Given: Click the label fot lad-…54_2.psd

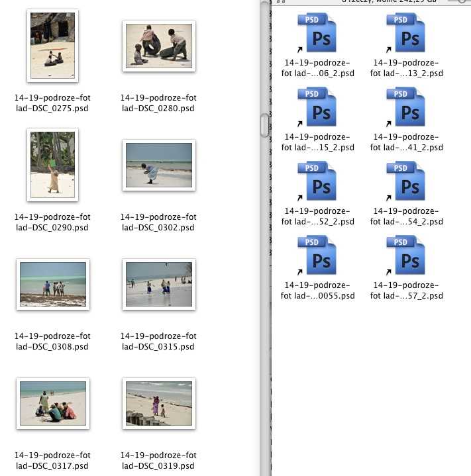Looking at the screenshot, I should (x=406, y=222).
